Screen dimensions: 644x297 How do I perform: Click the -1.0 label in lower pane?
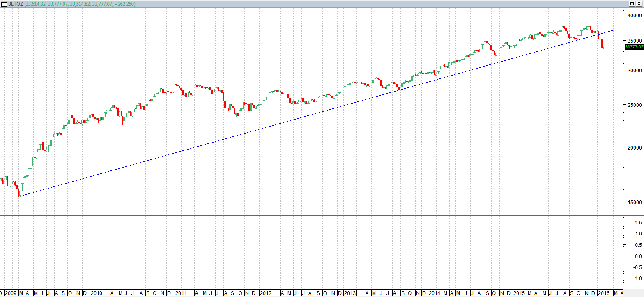point(637,278)
